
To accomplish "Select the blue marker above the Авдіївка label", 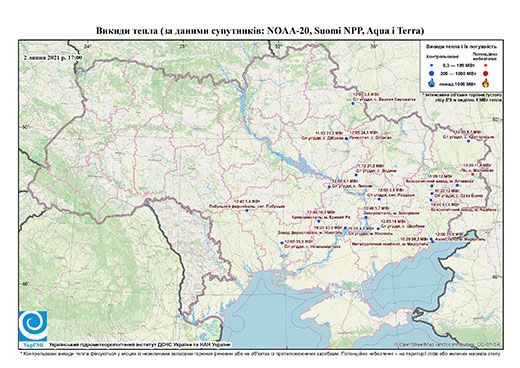I will click(x=431, y=200).
